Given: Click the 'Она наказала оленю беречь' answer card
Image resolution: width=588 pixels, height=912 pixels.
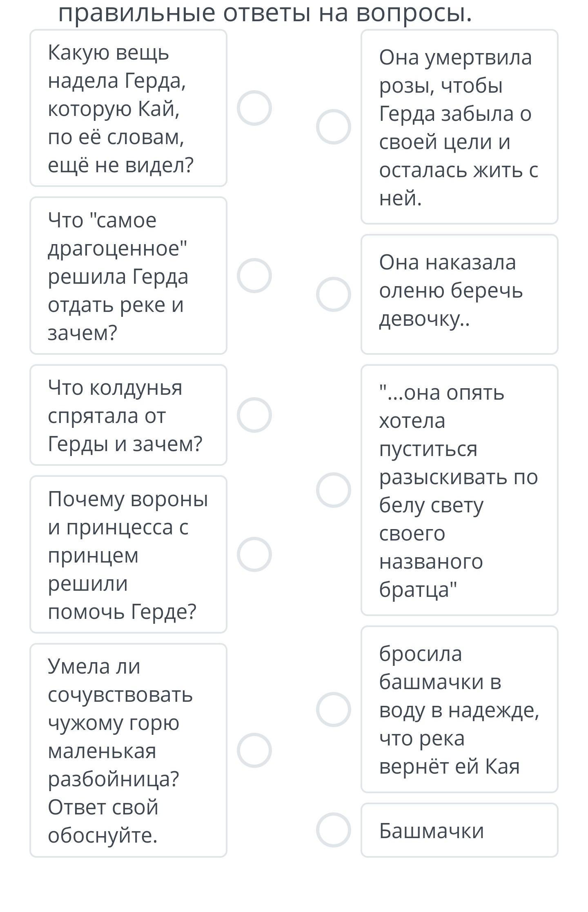Looking at the screenshot, I should point(459,294).
